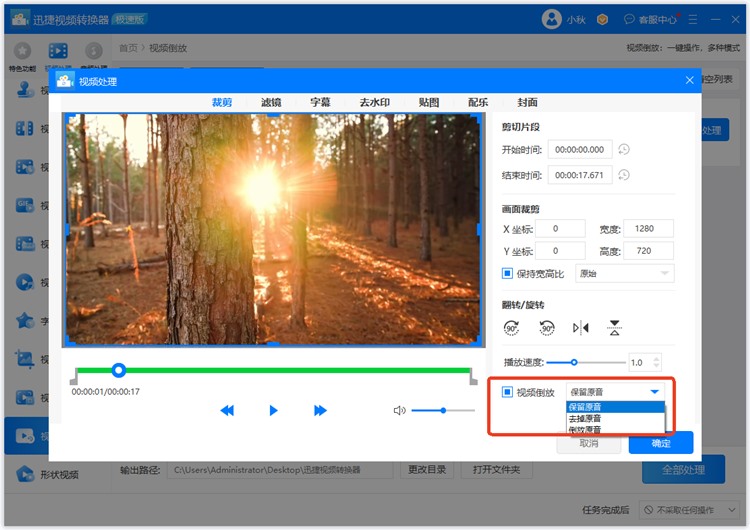The width and height of the screenshot is (750, 530).
Task: Open 特色功能 star icon in main window
Action: [x=22, y=51]
